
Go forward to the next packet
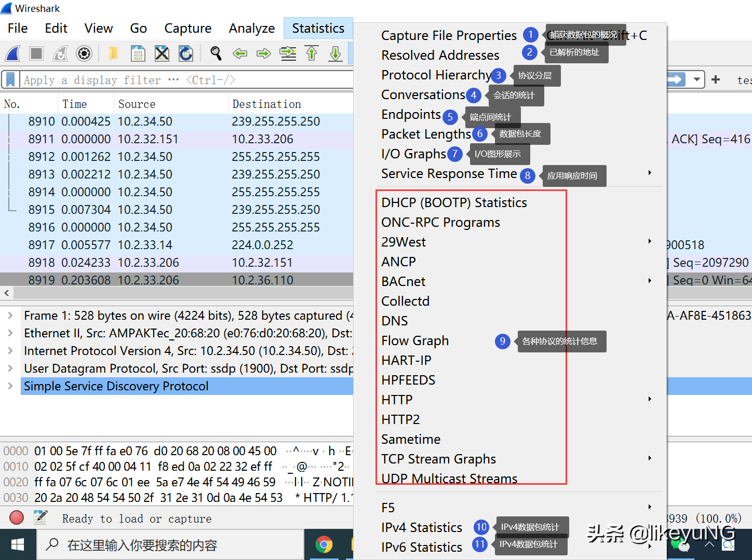point(264,53)
